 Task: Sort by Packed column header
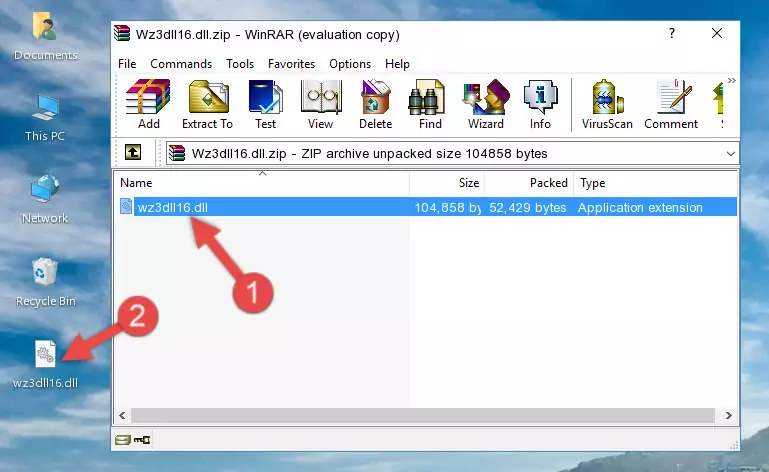pos(529,183)
